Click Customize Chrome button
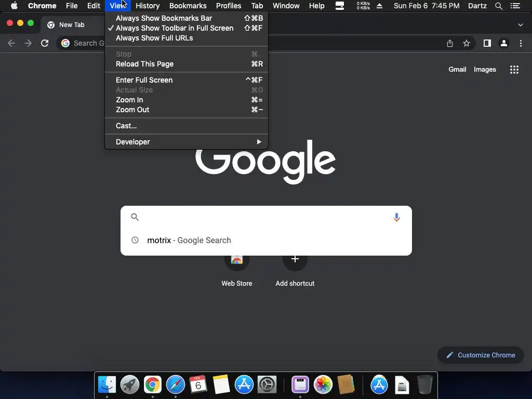 pos(481,355)
